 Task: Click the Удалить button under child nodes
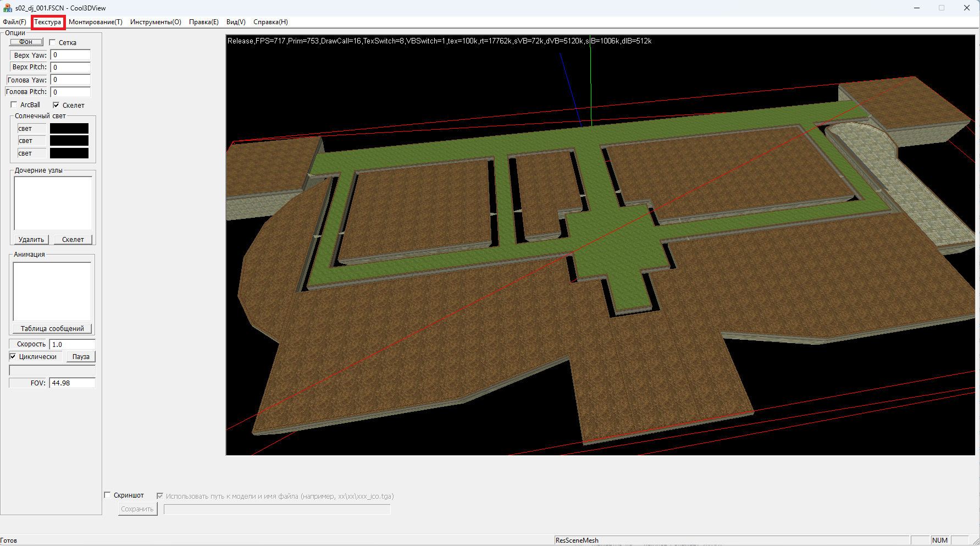point(31,240)
